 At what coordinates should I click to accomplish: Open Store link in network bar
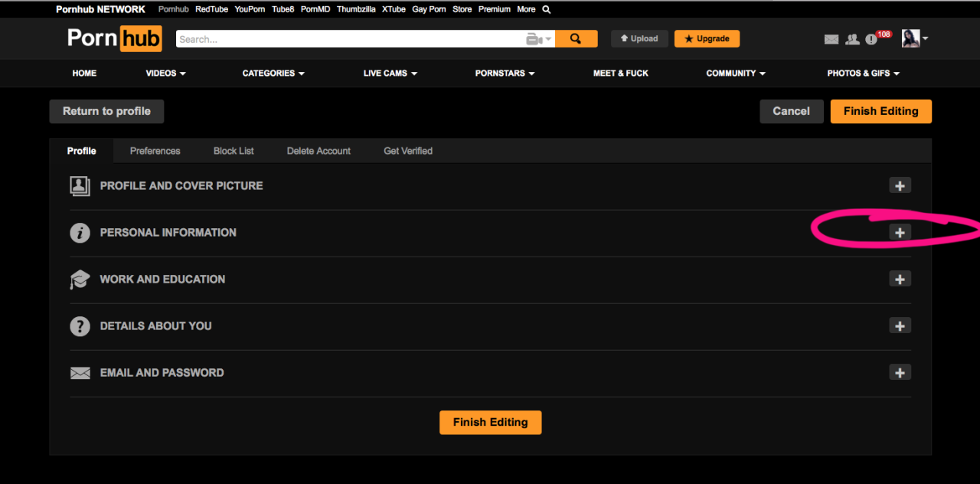pos(462,9)
